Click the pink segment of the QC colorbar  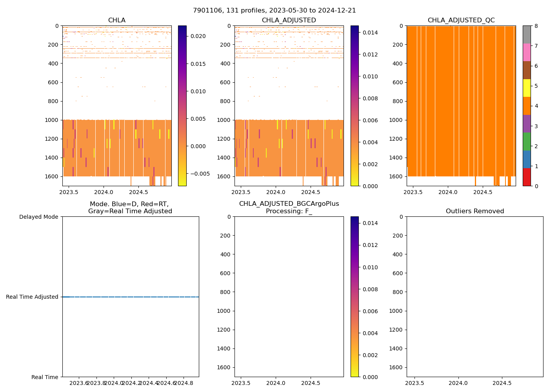pyautogui.click(x=526, y=52)
